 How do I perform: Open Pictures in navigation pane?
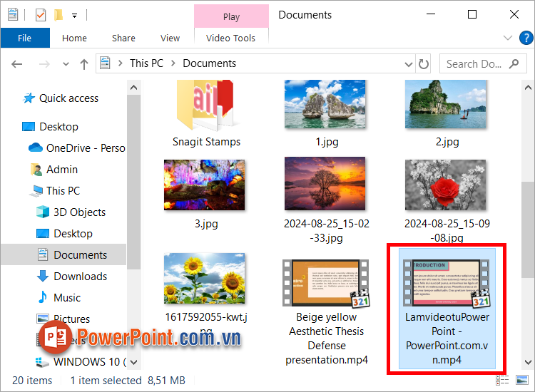63,319
